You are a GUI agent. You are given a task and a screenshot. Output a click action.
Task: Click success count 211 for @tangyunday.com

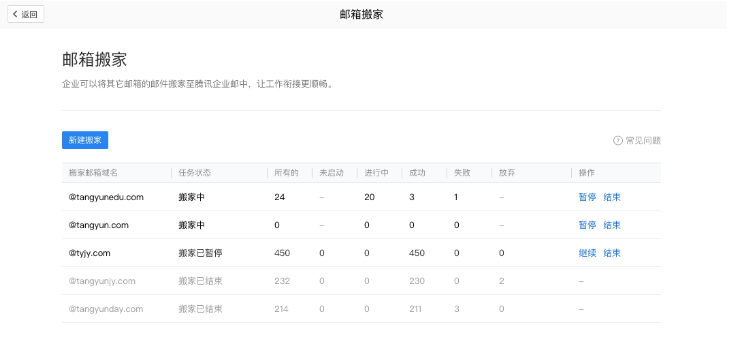coord(415,309)
